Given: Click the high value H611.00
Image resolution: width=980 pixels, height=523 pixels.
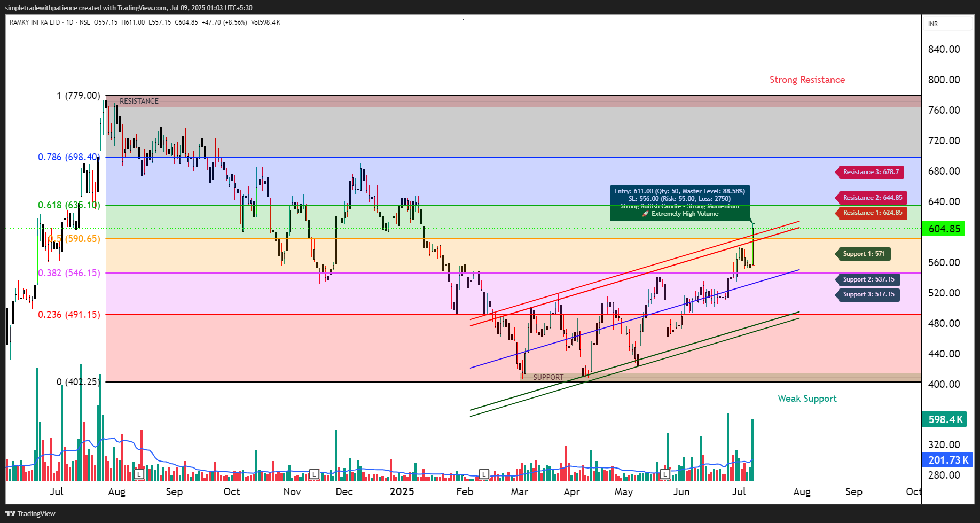Looking at the screenshot, I should point(133,22).
